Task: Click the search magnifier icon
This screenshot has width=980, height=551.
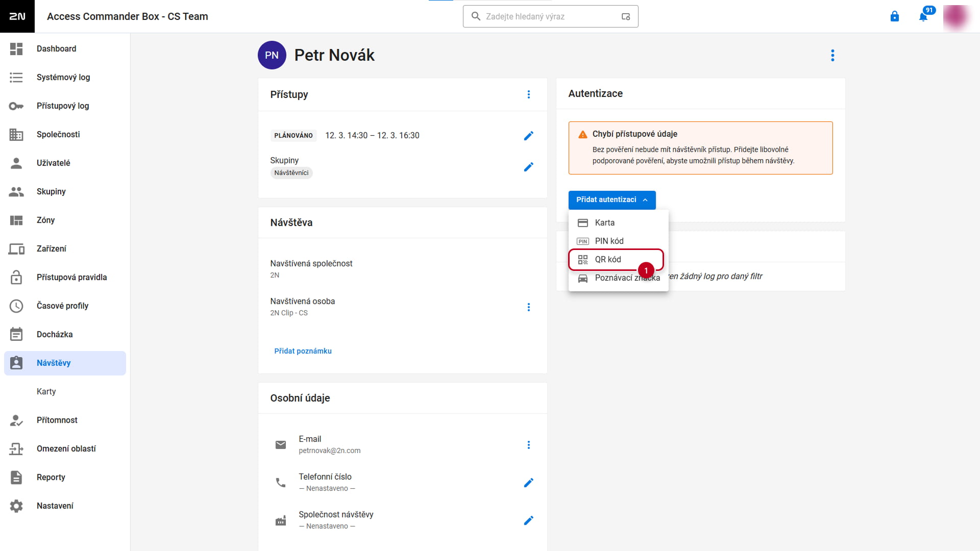Action: click(x=476, y=16)
